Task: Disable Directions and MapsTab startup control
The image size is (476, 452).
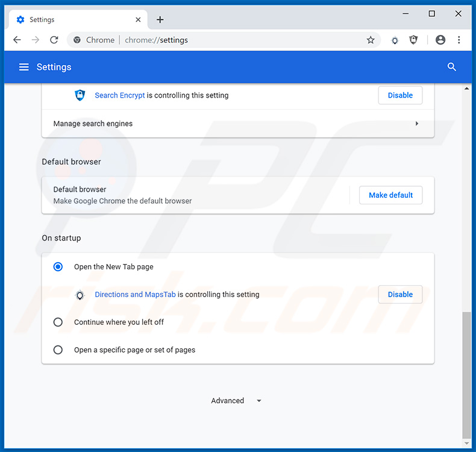Action: (x=400, y=295)
